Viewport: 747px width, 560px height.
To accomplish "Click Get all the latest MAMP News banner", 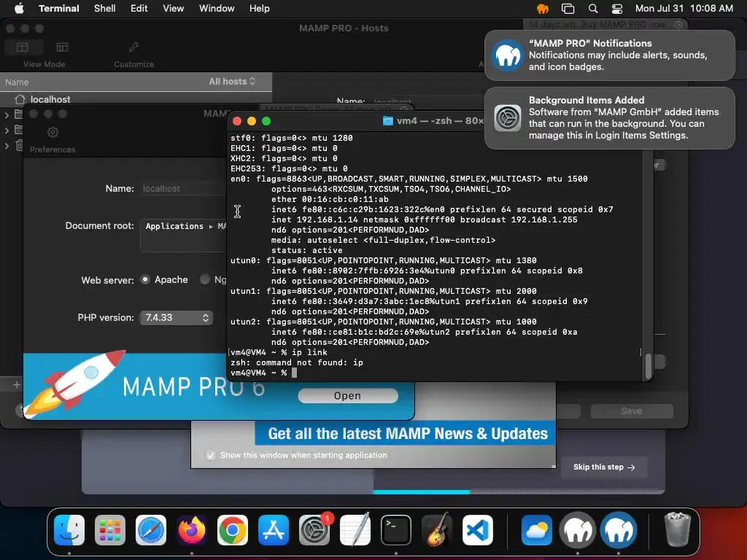I will [x=406, y=433].
